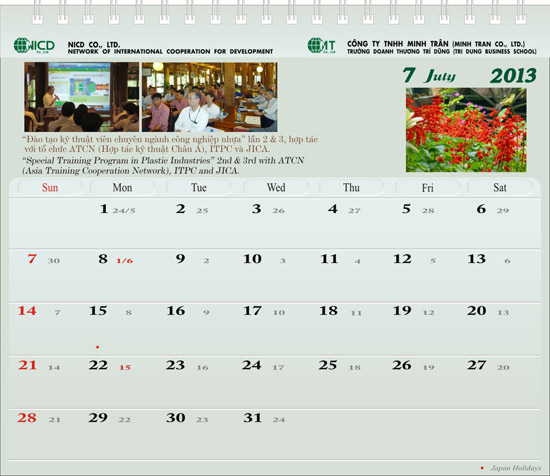Viewport: 550px width, 476px height.
Task: Click the NICD Co., Ltd. company name
Action: click(94, 45)
